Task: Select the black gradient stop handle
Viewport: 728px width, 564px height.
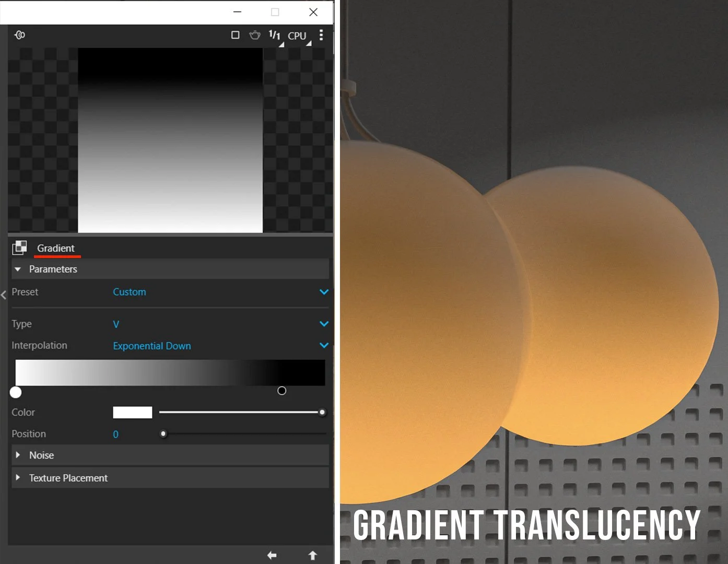Action: pyautogui.click(x=281, y=391)
